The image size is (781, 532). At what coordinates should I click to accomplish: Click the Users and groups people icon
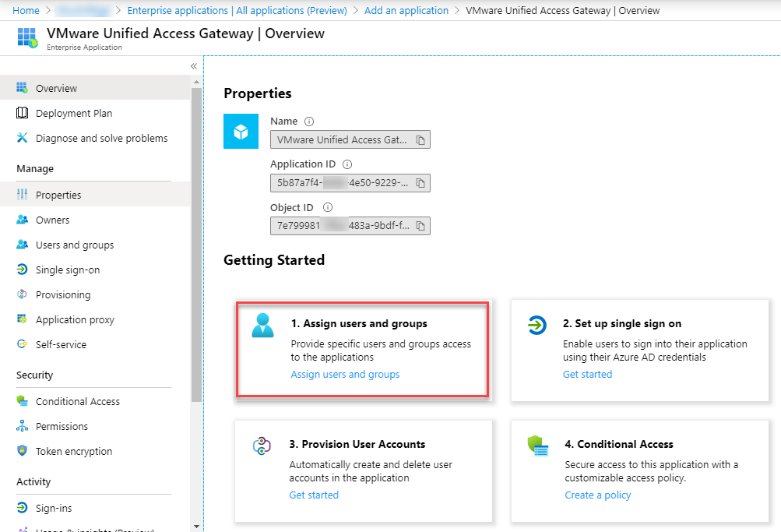[22, 244]
